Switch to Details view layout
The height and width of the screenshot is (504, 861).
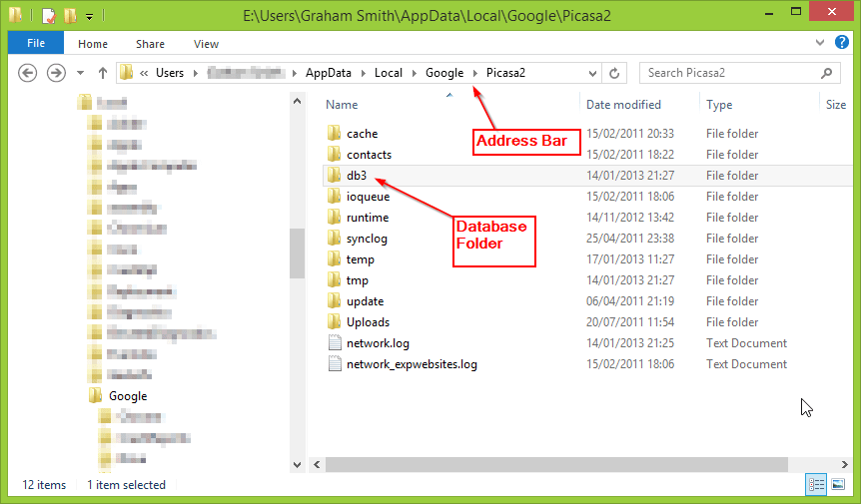(816, 484)
